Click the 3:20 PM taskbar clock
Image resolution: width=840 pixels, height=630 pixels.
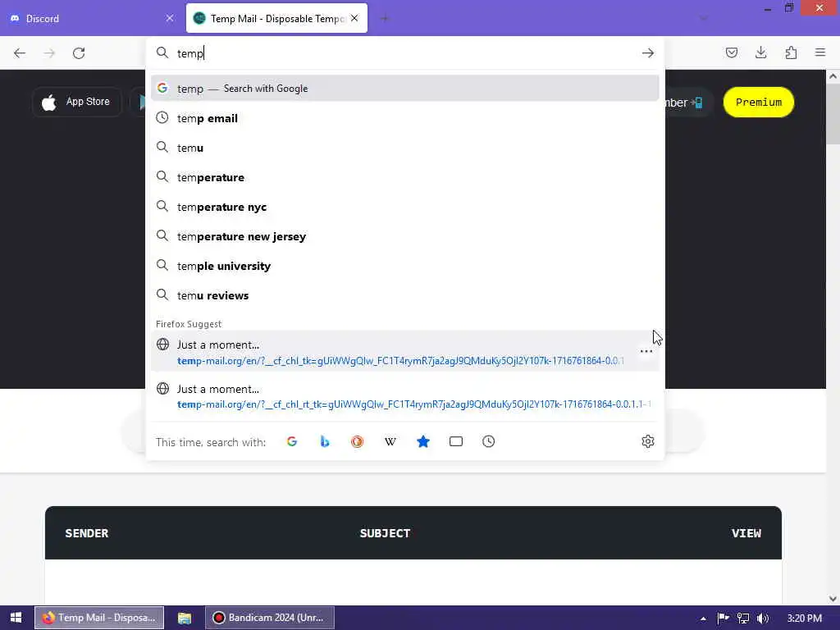click(804, 618)
